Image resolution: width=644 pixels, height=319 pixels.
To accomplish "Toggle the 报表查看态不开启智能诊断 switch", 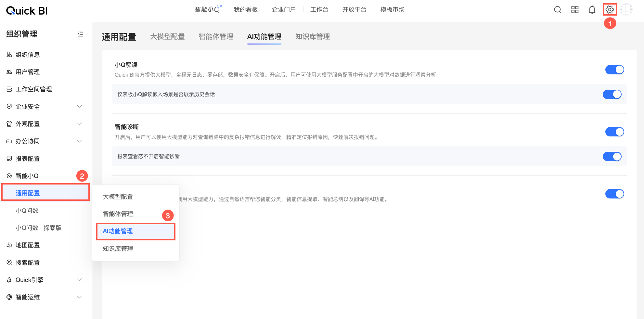I will (x=612, y=157).
